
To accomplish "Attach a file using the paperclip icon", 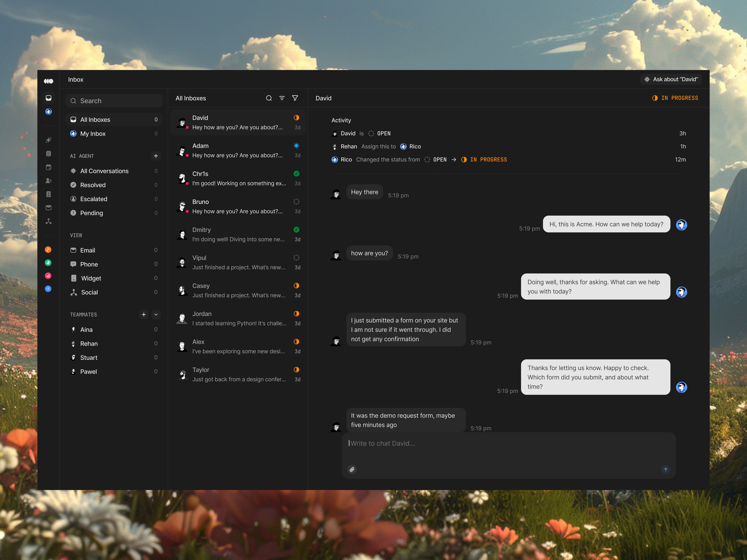I will click(x=352, y=469).
